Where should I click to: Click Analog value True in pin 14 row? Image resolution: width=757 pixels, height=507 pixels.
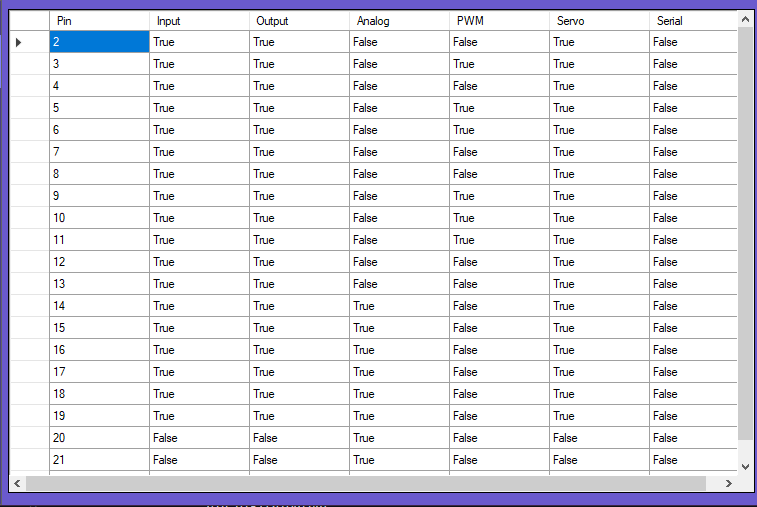[x=399, y=306]
